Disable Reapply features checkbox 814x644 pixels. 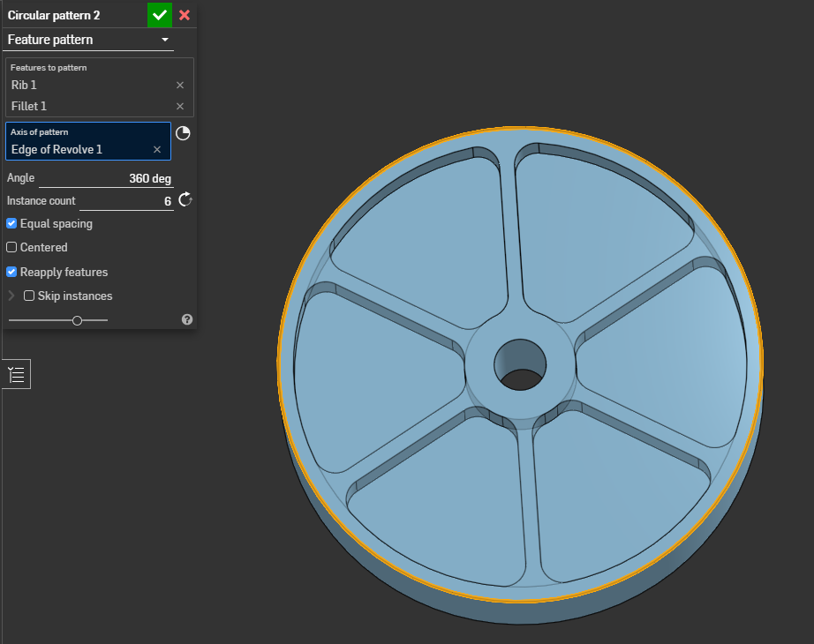(11, 272)
